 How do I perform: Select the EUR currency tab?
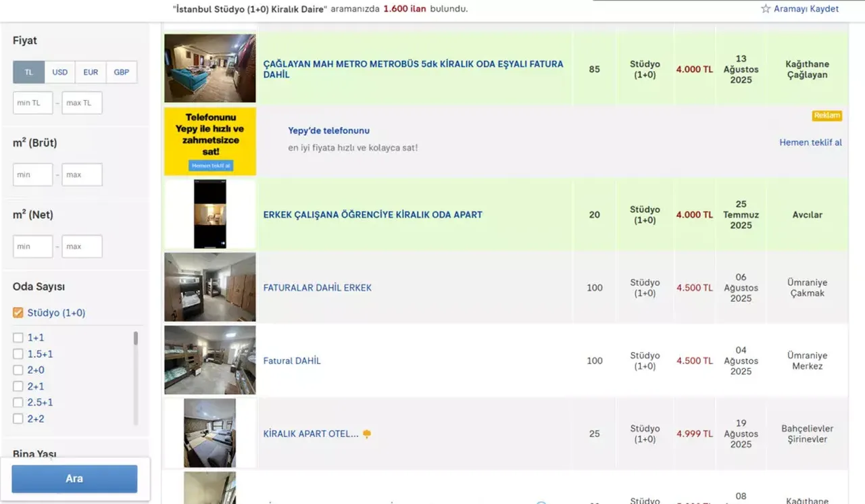91,72
